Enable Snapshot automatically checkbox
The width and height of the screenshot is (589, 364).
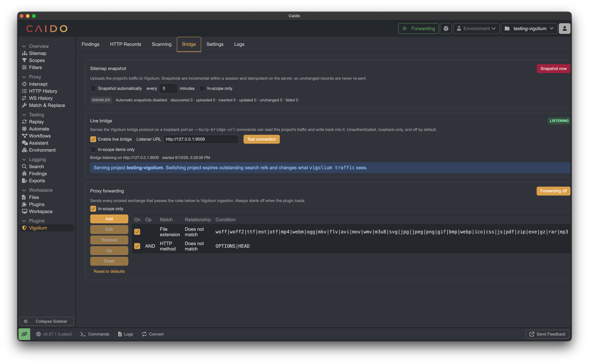point(93,88)
